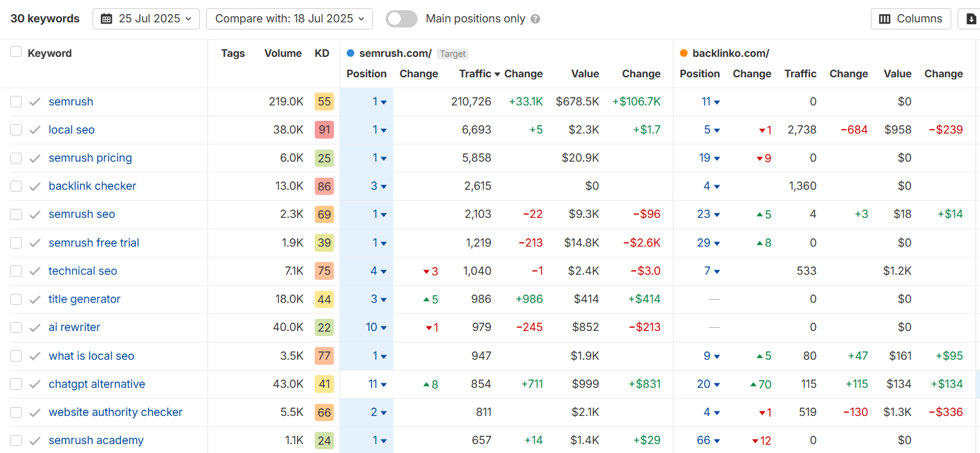This screenshot has height=453, width=980.
Task: Click the checkmark icon beside title generator
Action: point(35,299)
